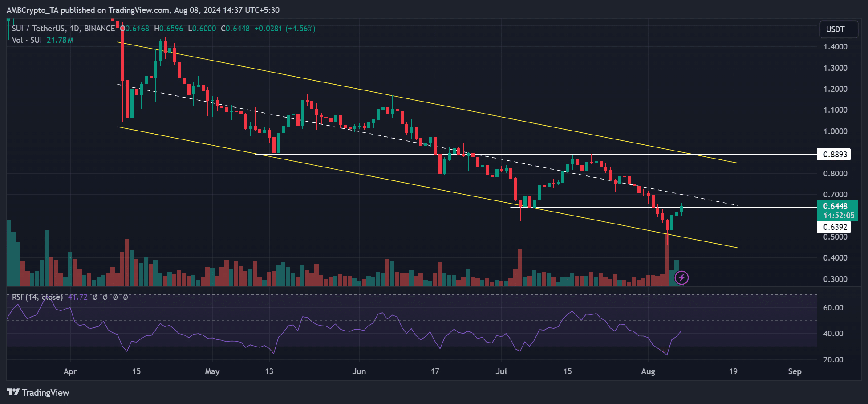The height and width of the screenshot is (404, 868).
Task: Click the Jul date axis label
Action: (x=501, y=371)
